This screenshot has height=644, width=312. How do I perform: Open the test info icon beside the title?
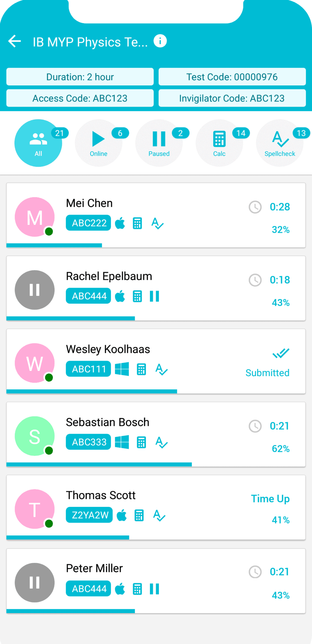[x=160, y=41]
